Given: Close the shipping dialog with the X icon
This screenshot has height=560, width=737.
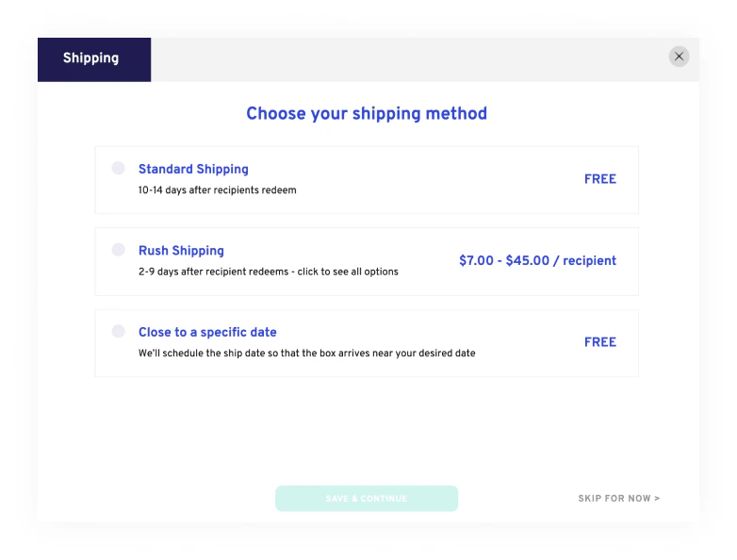Looking at the screenshot, I should point(679,57).
